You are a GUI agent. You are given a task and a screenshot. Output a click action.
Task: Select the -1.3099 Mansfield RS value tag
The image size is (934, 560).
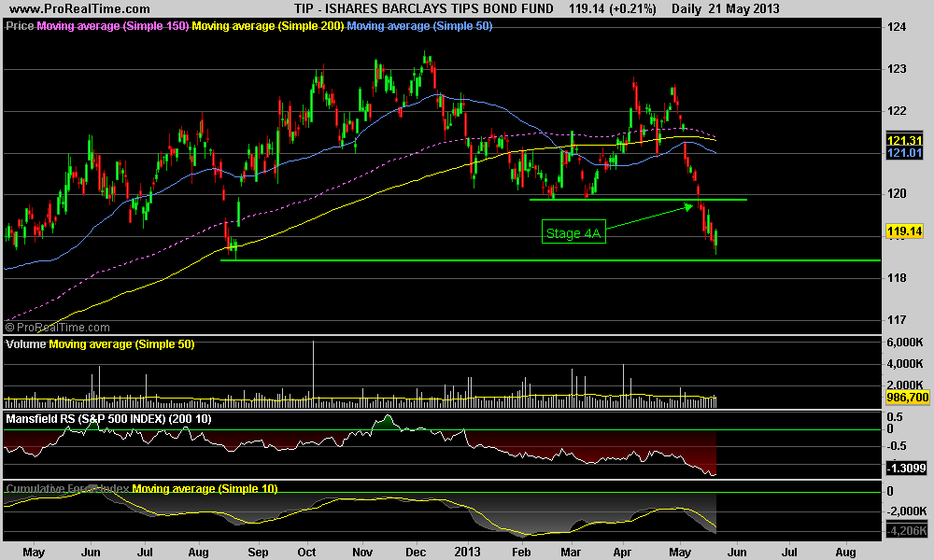[x=906, y=469]
